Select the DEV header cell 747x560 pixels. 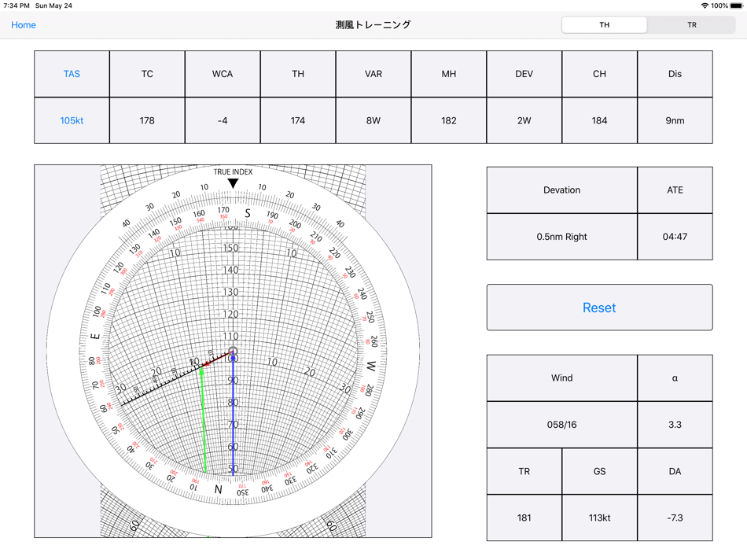[x=524, y=74]
